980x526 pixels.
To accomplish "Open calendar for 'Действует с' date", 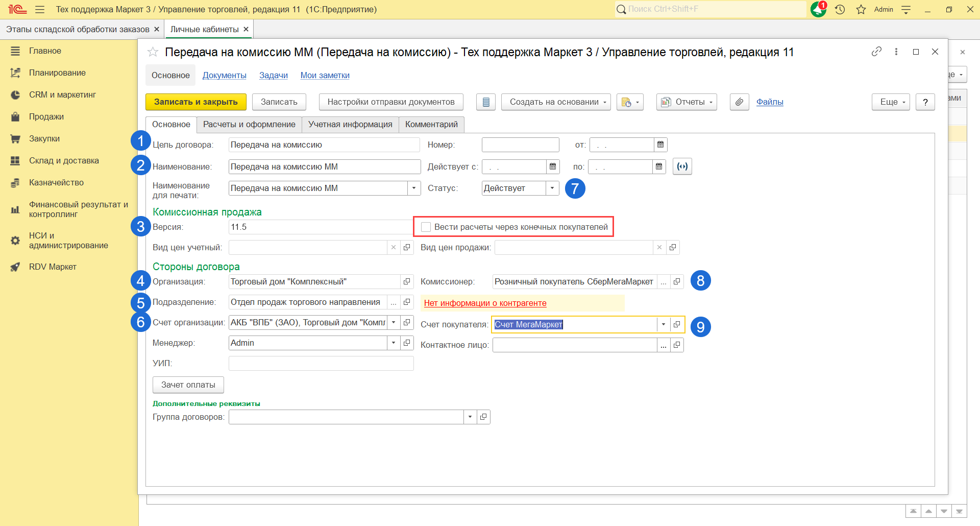I will pyautogui.click(x=553, y=166).
